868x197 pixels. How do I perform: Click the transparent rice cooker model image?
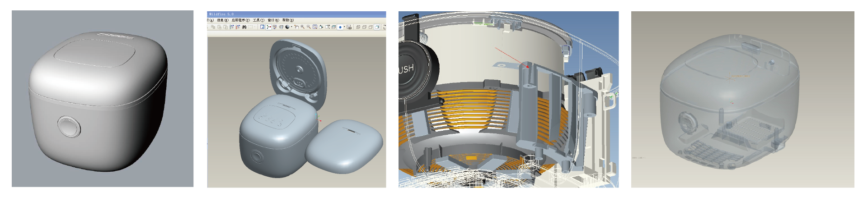pos(742,99)
